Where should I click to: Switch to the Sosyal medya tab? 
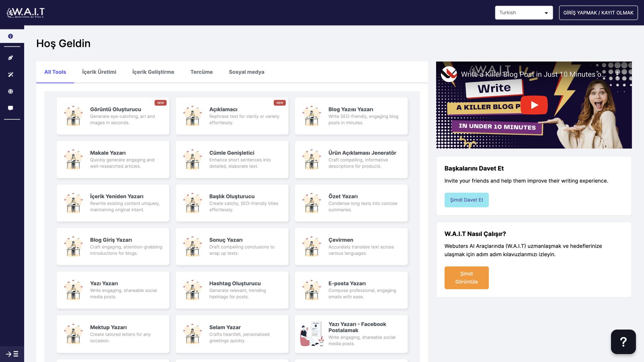[x=246, y=72]
